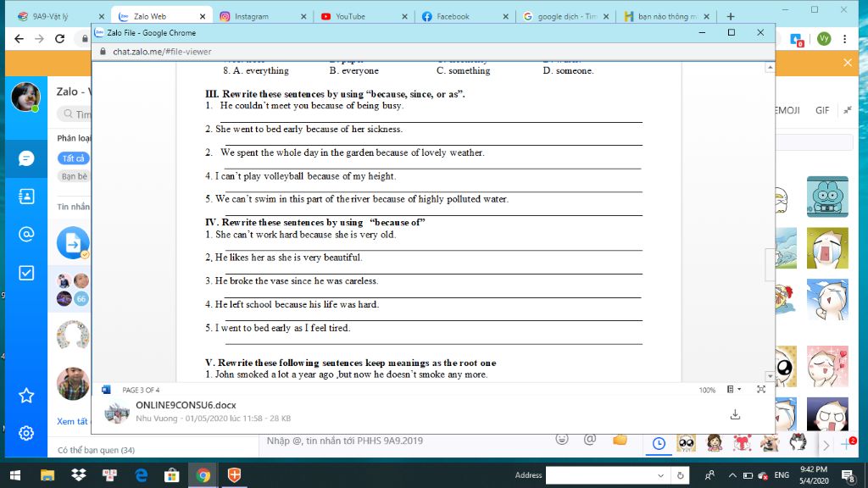Click the document scrollbar down arrow
This screenshot has height=488, width=868.
770,376
